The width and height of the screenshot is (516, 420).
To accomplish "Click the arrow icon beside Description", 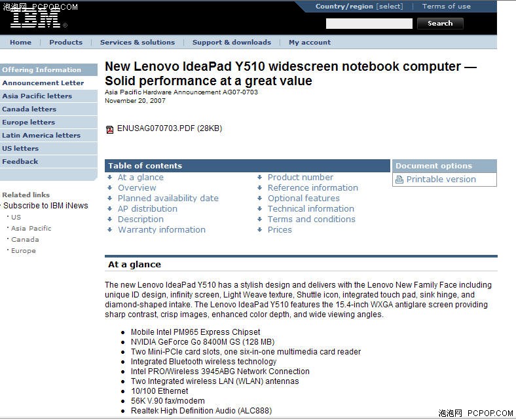I will [110, 220].
